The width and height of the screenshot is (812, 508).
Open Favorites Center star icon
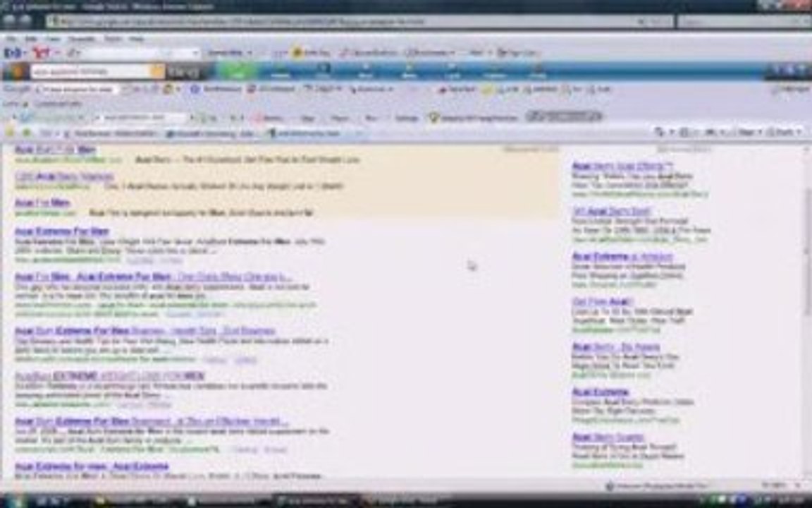click(10, 133)
